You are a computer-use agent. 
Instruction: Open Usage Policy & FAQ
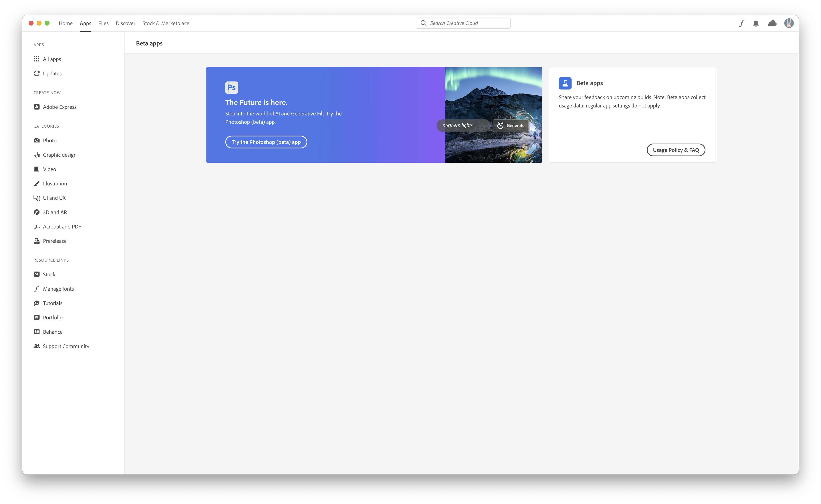676,150
